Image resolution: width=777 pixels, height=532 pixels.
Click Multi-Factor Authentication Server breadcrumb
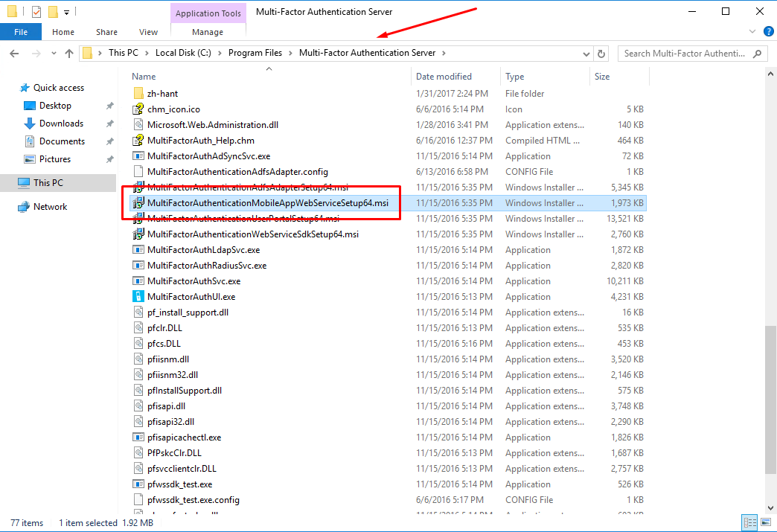[367, 53]
